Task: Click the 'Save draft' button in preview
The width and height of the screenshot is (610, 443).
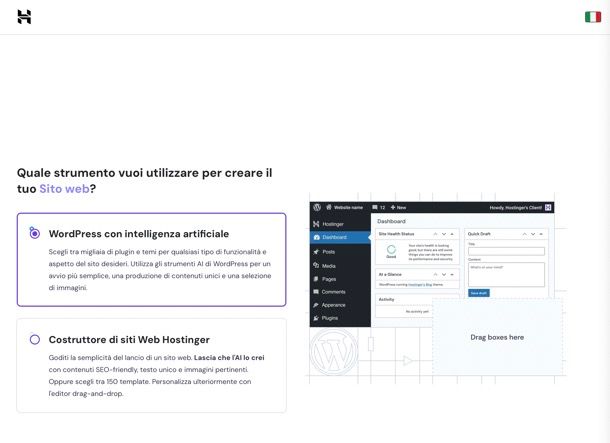Action: [479, 293]
